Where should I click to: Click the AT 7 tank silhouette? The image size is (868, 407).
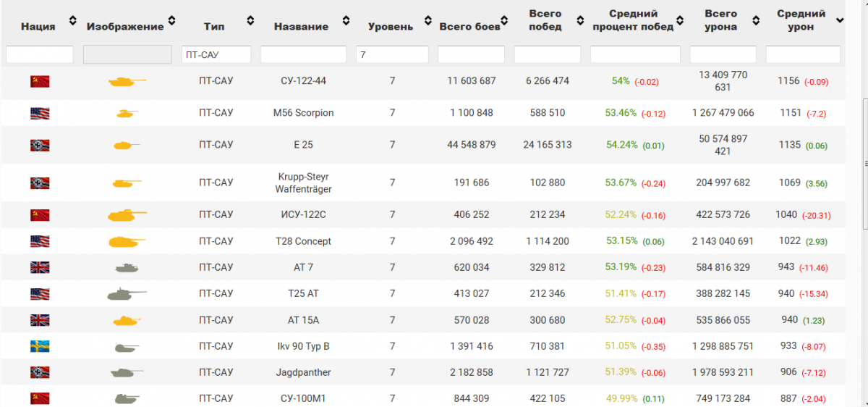click(x=127, y=267)
